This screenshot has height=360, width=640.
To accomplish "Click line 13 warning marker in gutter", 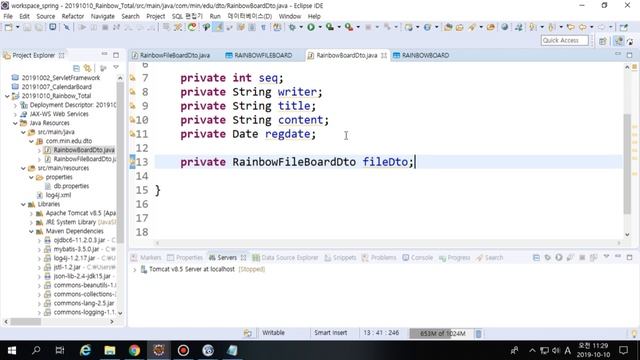I will click(x=132, y=162).
